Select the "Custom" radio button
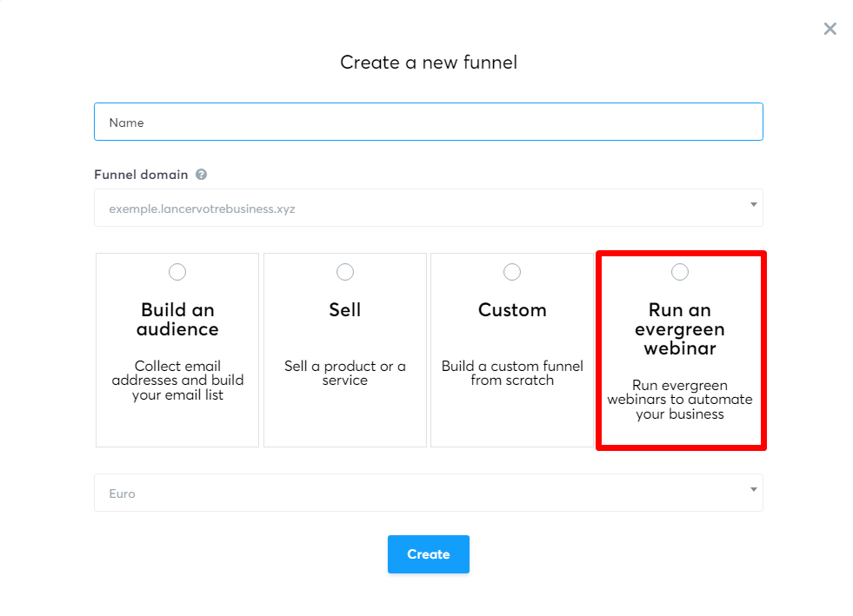 click(512, 272)
